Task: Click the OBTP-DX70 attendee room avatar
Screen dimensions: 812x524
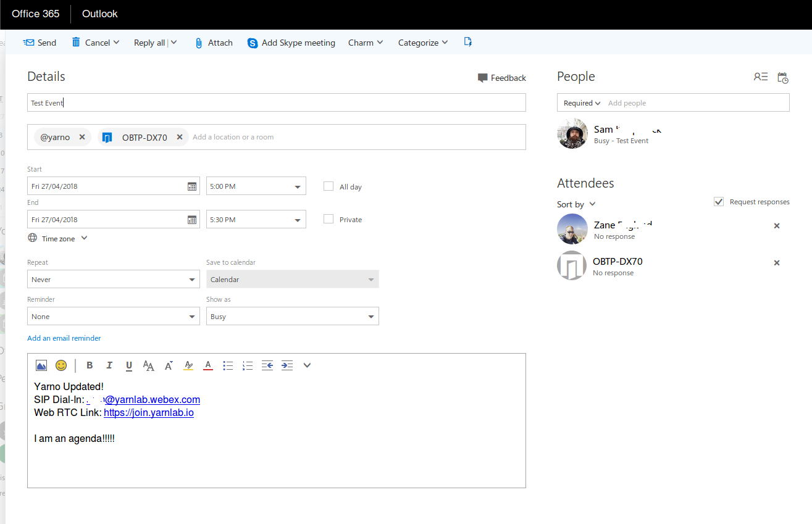Action: click(x=572, y=265)
